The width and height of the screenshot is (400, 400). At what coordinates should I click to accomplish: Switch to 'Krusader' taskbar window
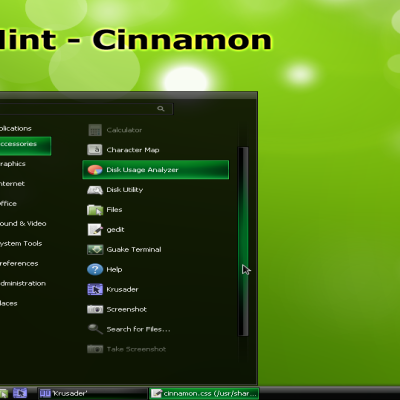[x=92, y=393]
